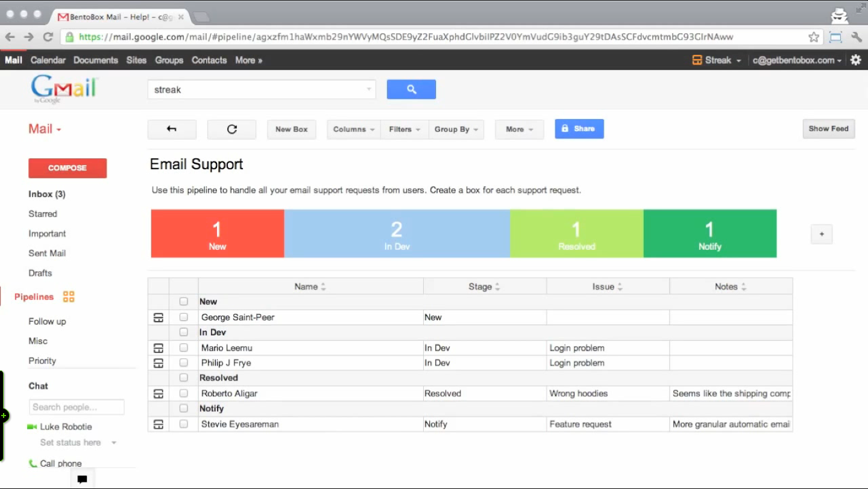This screenshot has height=489, width=868.
Task: Tick the In Dev group checkbox
Action: pyautogui.click(x=184, y=332)
